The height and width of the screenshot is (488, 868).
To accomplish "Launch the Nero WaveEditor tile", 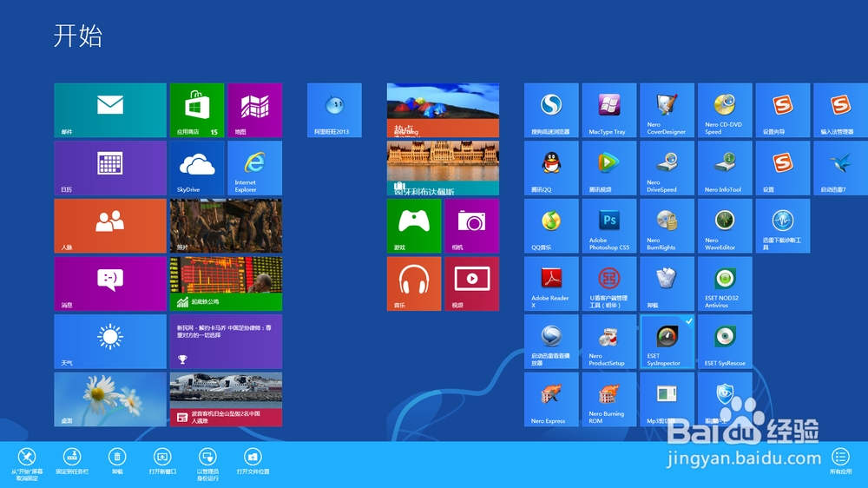I will pos(725,226).
